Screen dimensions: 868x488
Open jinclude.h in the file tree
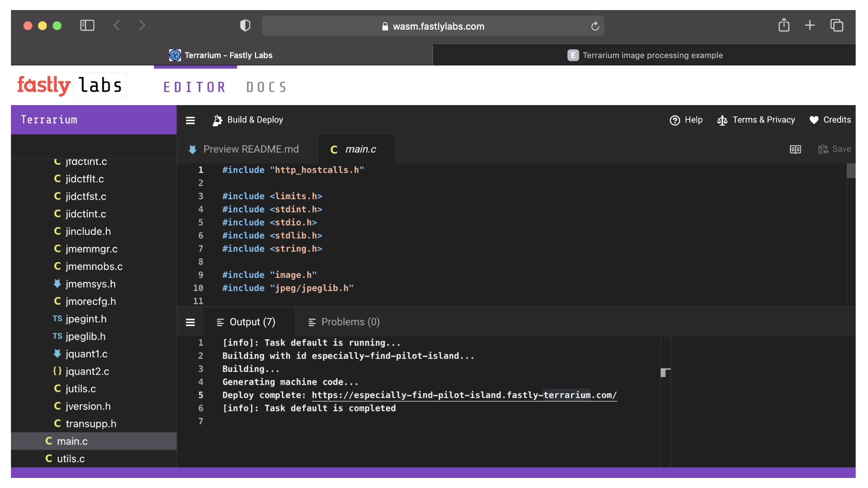(94, 232)
